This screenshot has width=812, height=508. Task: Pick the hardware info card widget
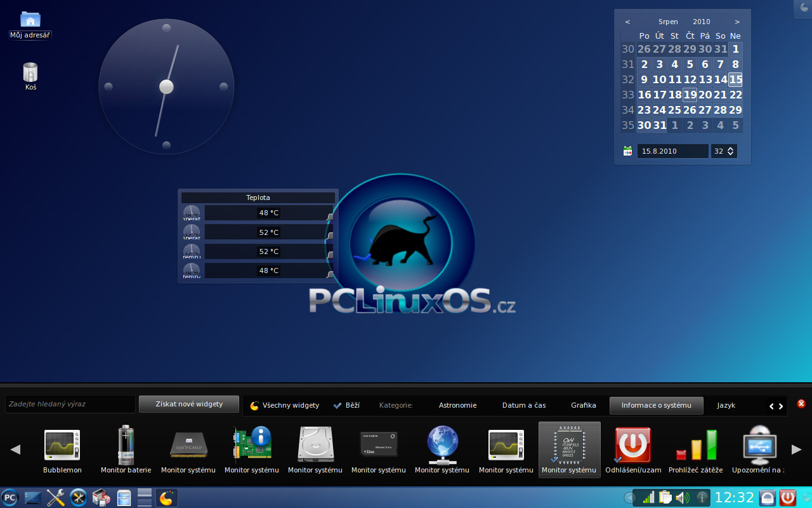click(x=252, y=450)
